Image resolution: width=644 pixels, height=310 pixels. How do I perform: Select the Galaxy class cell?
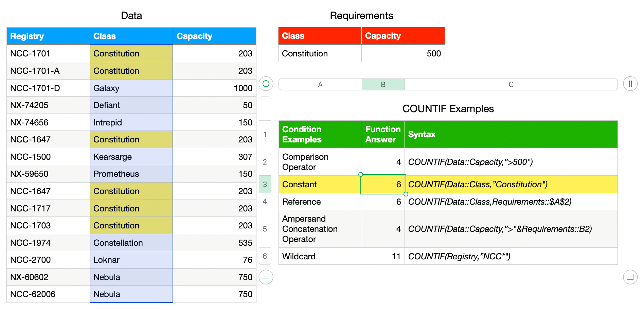(131, 88)
